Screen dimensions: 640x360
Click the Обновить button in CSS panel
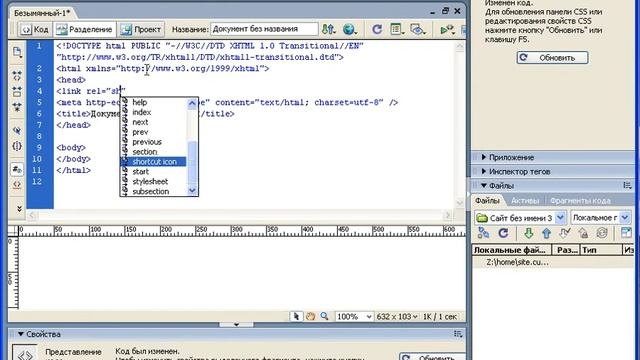pos(552,58)
